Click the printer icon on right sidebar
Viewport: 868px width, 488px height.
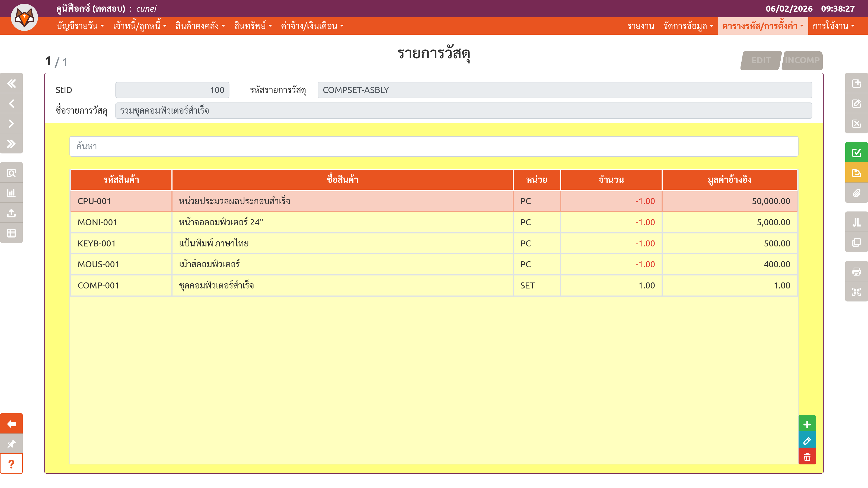click(x=856, y=271)
